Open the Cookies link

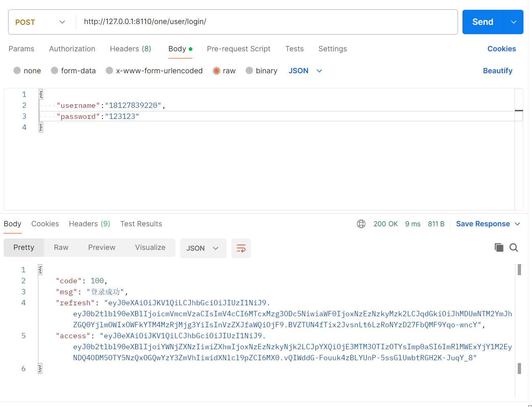(x=501, y=49)
